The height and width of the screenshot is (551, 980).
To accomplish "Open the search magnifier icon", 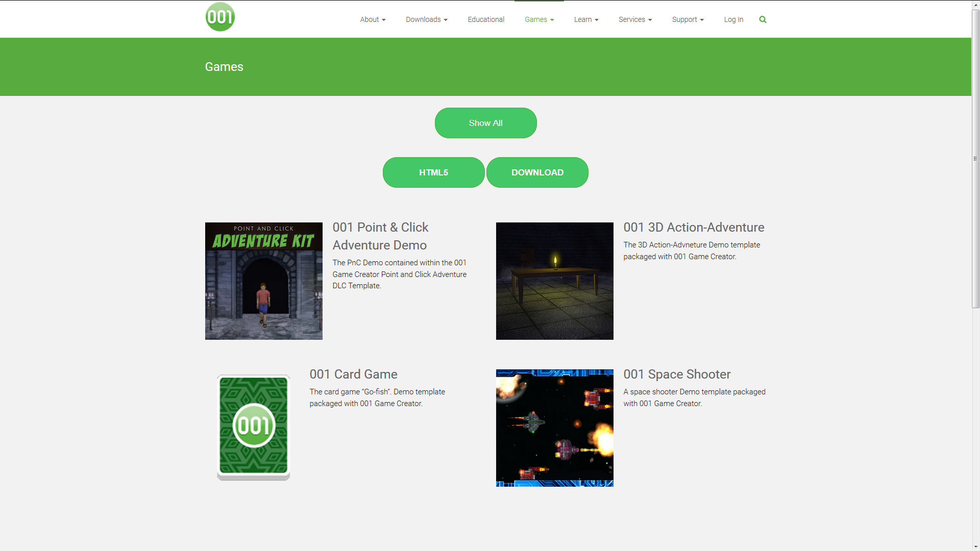I will 763,19.
